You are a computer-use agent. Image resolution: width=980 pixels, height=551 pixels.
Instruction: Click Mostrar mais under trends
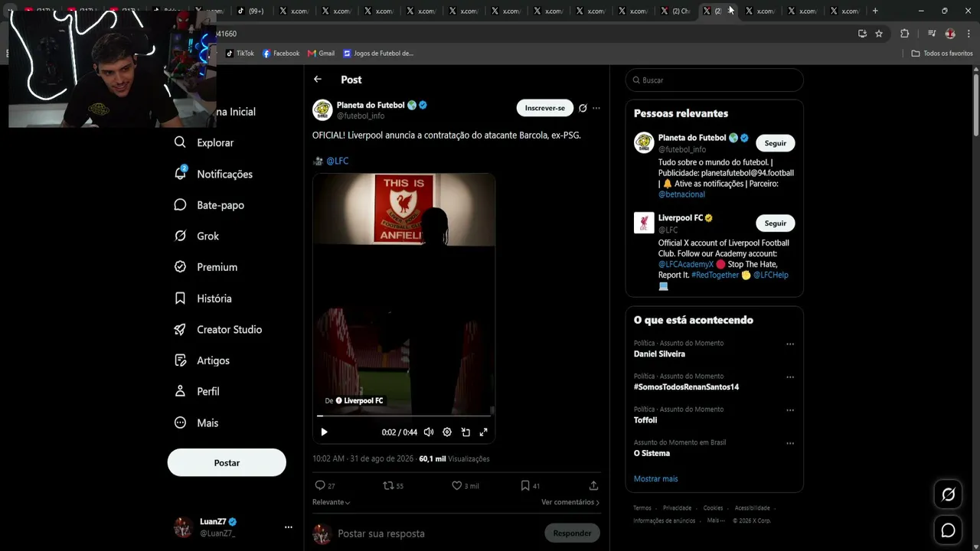pyautogui.click(x=655, y=479)
